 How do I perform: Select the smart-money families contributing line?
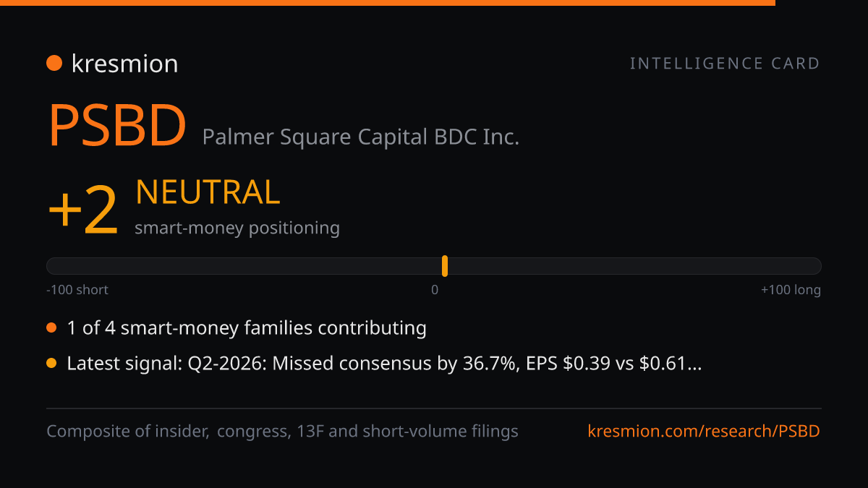[x=247, y=328]
